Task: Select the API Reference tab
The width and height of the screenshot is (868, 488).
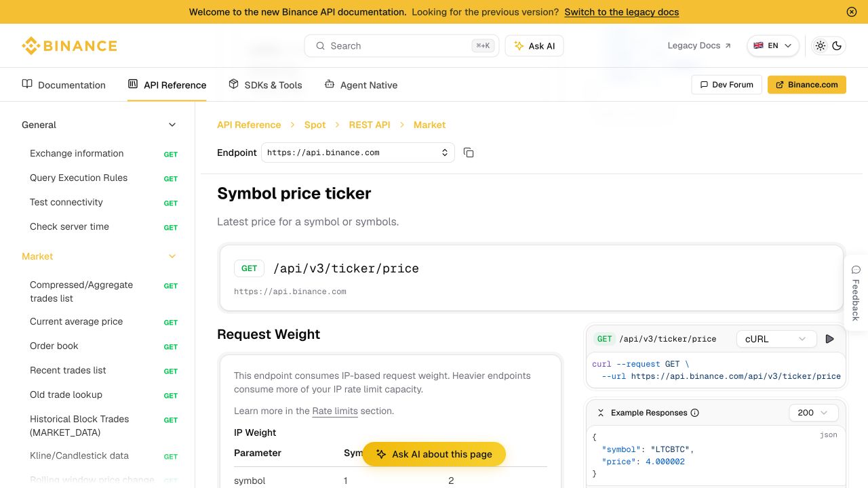Action: click(x=167, y=85)
